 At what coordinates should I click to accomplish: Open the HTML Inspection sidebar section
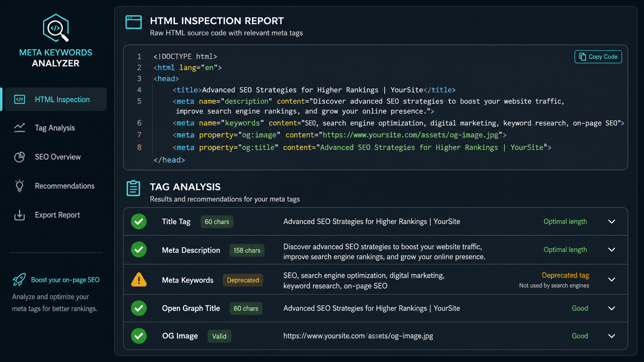56,99
